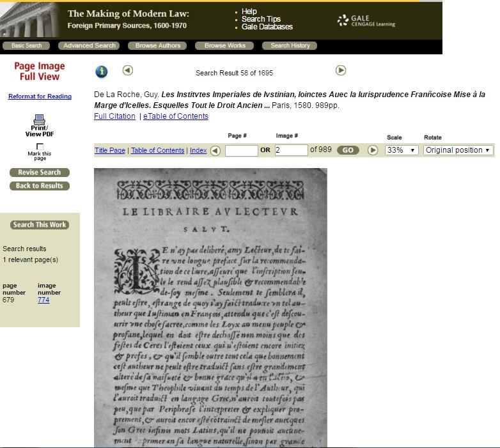The width and height of the screenshot is (500, 448).
Task: Click next page arrow after GO
Action: [373, 150]
